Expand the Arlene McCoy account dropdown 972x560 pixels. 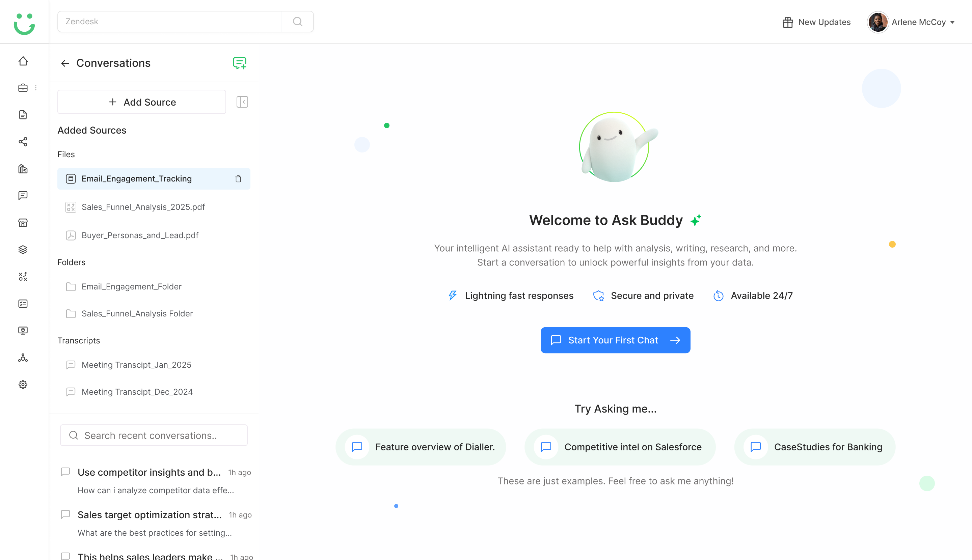pos(952,22)
